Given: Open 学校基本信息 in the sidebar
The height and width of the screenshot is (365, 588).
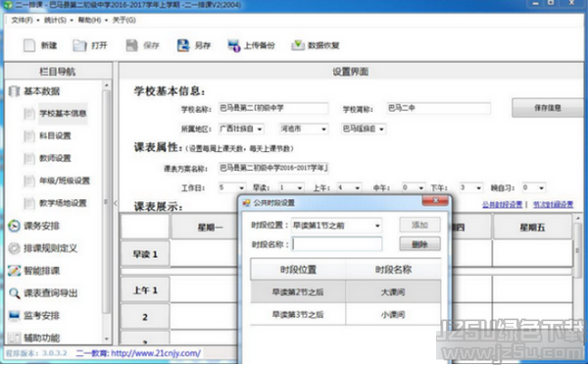Looking at the screenshot, I should pos(63,114).
